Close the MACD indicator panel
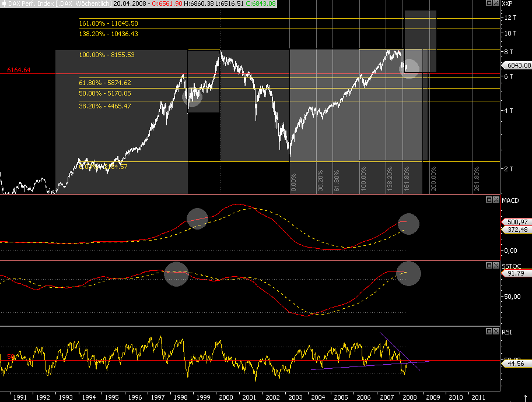 point(496,200)
